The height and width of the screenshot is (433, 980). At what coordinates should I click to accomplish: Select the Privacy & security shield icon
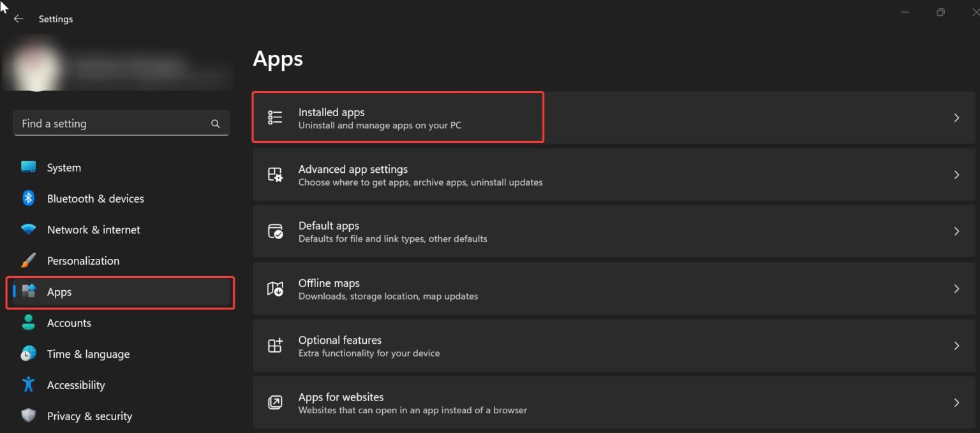tap(28, 415)
